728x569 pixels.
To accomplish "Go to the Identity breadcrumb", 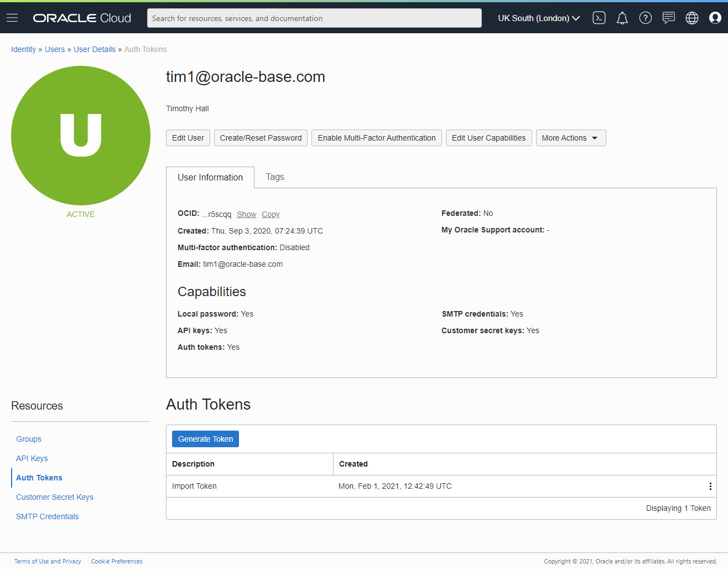I will [23, 49].
